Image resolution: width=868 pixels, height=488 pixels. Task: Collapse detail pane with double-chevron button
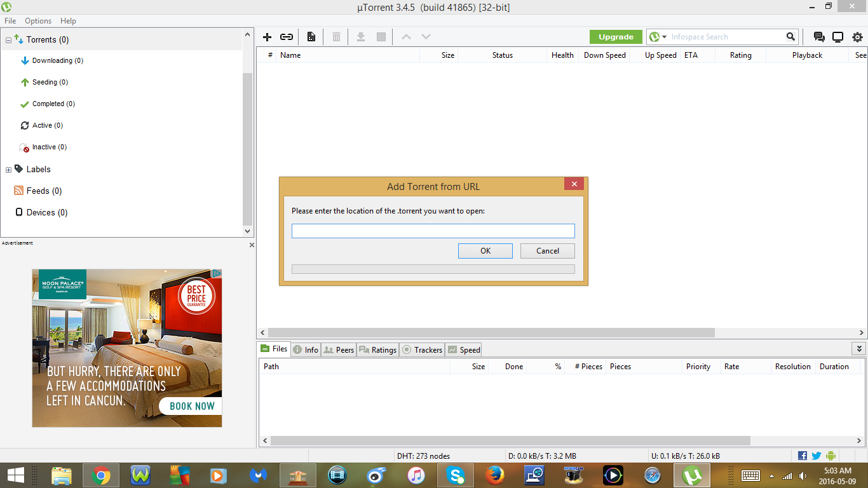(859, 349)
